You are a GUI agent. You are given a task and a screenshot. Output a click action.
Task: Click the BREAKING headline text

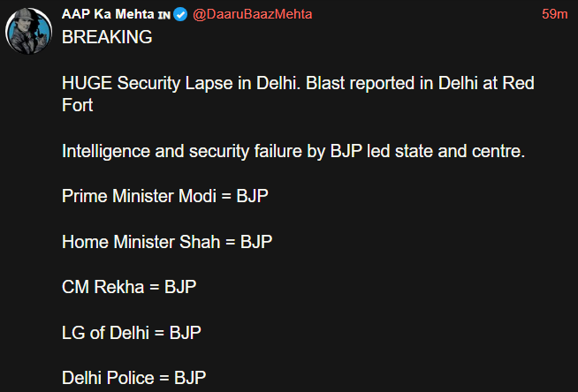[x=107, y=38]
